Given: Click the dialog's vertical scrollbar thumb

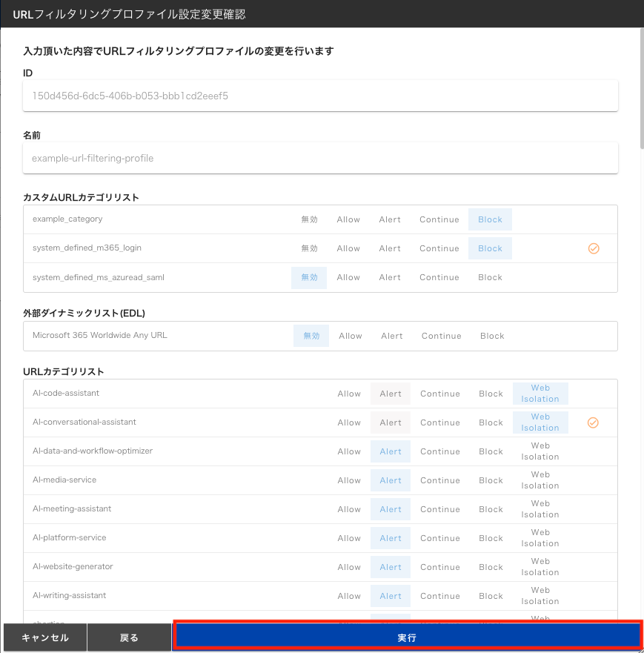Looking at the screenshot, I should pyautogui.click(x=642, y=88).
